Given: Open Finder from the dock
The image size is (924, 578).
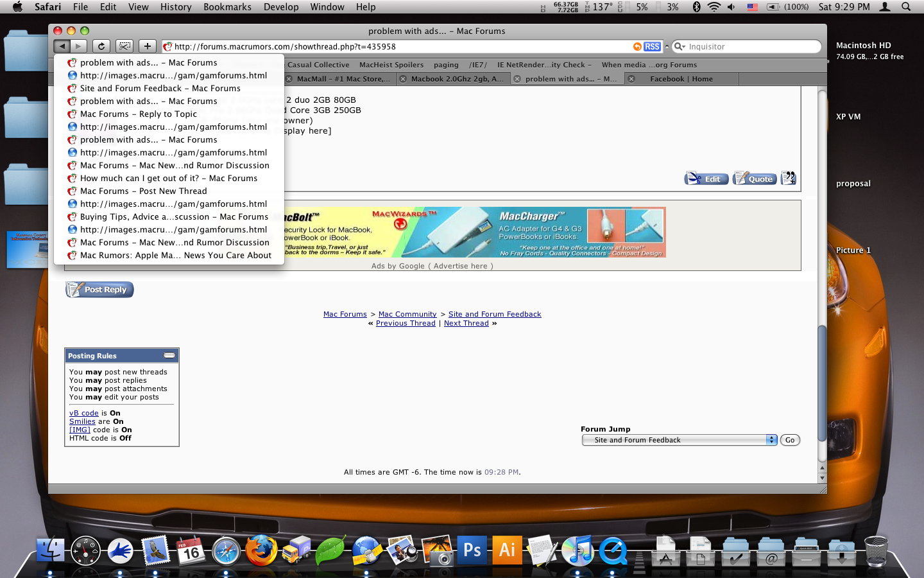Looking at the screenshot, I should [x=50, y=550].
